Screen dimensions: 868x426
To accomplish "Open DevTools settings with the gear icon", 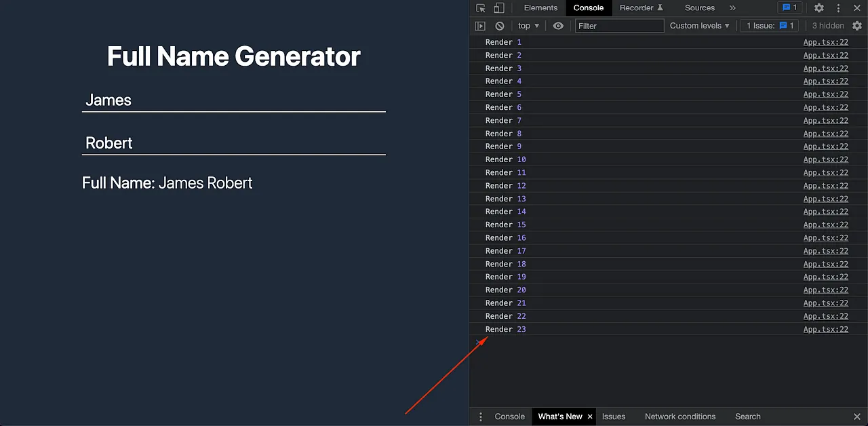I will 818,7.
